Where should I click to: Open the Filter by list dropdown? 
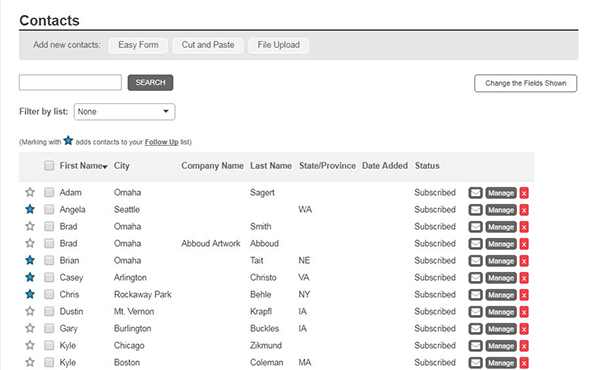[124, 112]
